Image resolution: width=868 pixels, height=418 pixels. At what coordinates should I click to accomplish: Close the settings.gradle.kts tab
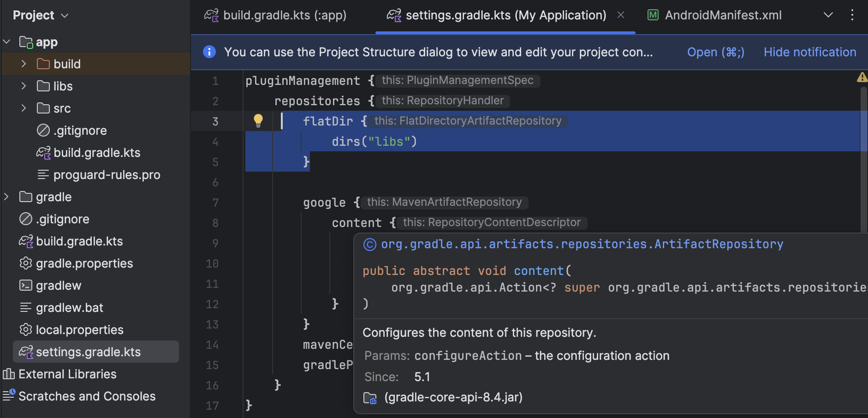pyautogui.click(x=621, y=15)
